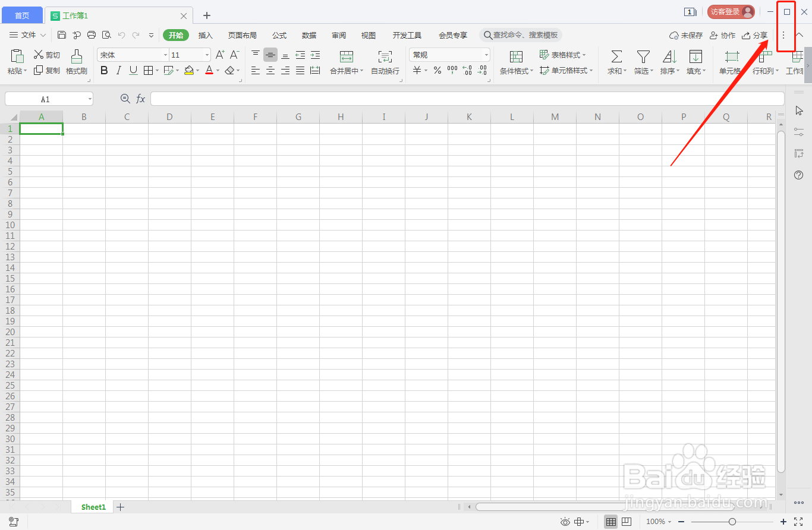
Task: Click the 访客登录 guest login button
Action: click(x=731, y=12)
